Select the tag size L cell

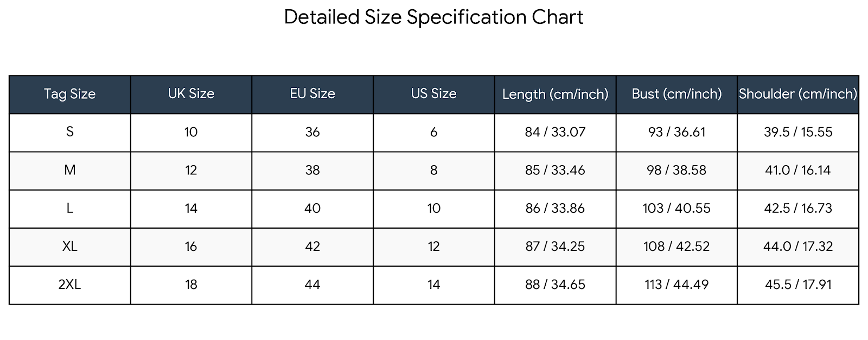coord(69,209)
